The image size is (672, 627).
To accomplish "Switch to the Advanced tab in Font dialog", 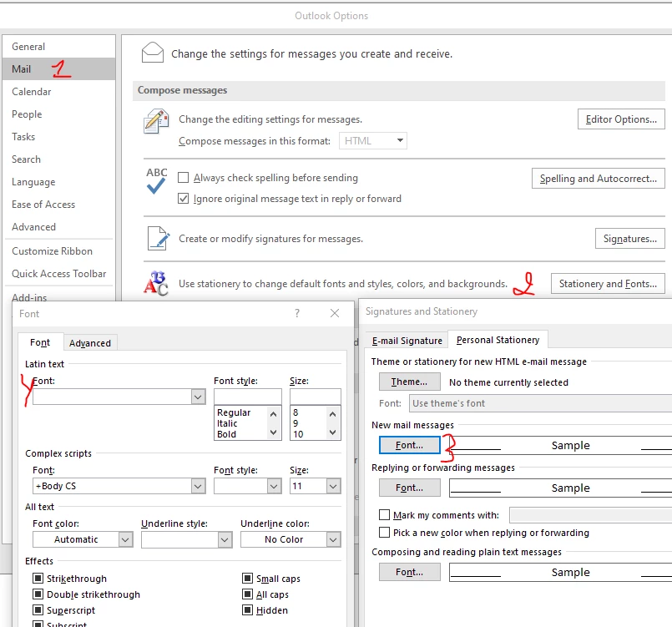I will click(x=90, y=343).
